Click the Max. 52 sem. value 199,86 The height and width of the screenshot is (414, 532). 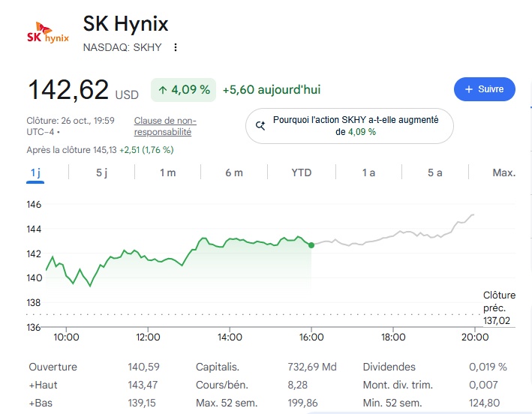click(302, 403)
